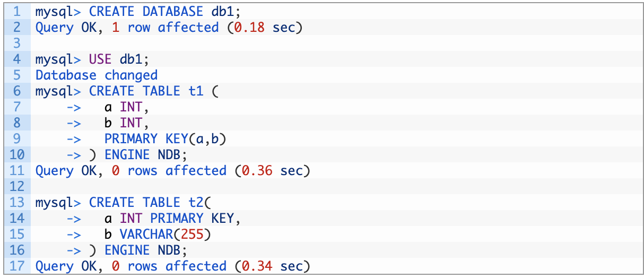The image size is (644, 278).
Task: Click ENGINE NDB on line 16
Action: pyautogui.click(x=146, y=250)
